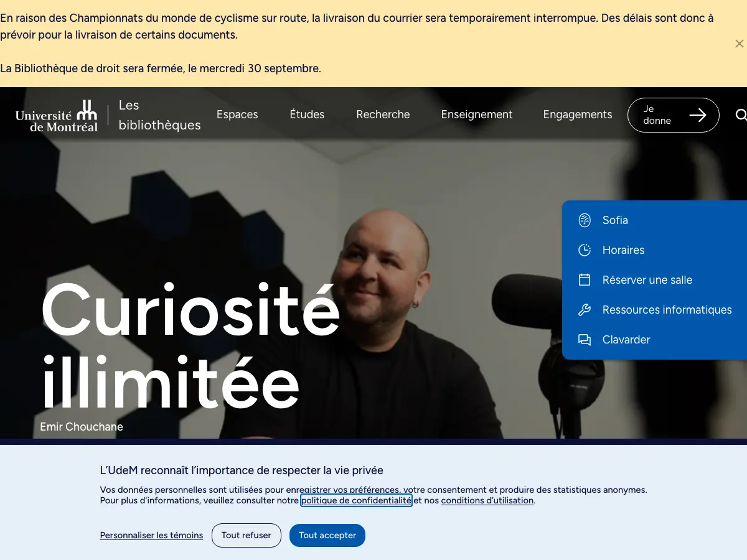Image resolution: width=747 pixels, height=560 pixels.
Task: View the Horaires opening hours
Action: click(623, 250)
